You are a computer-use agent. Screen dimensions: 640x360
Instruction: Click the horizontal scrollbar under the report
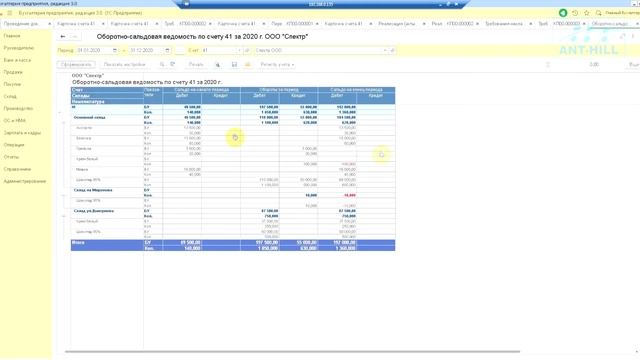pos(292,351)
